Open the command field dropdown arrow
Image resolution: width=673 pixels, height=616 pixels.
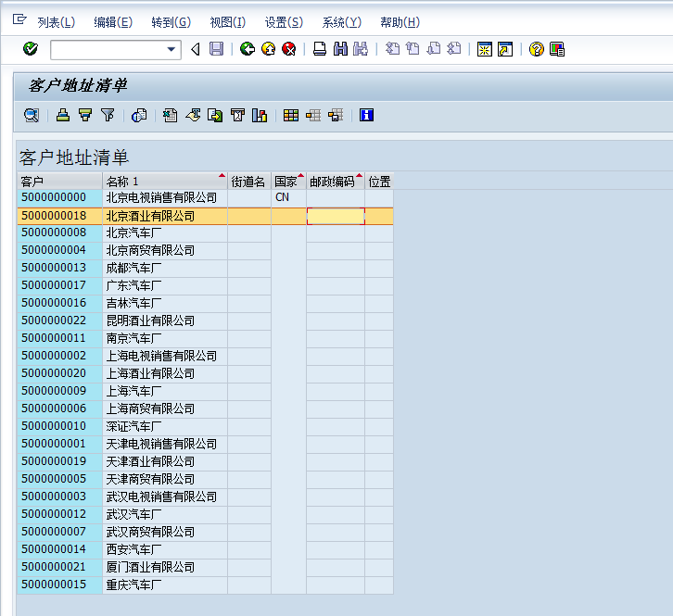[x=171, y=49]
